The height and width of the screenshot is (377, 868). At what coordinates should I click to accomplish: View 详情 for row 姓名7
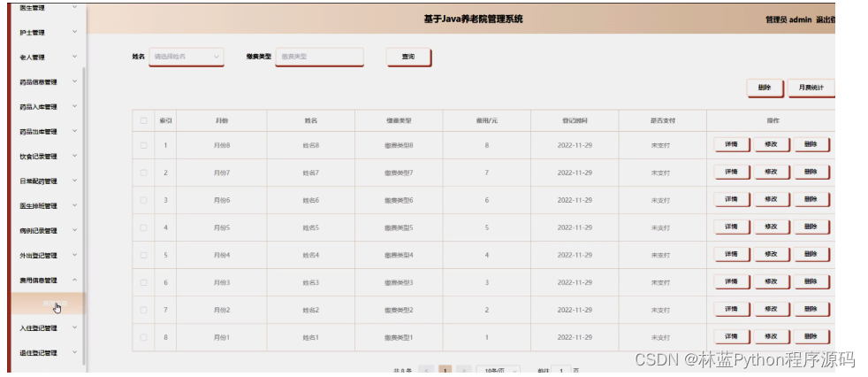click(x=731, y=173)
